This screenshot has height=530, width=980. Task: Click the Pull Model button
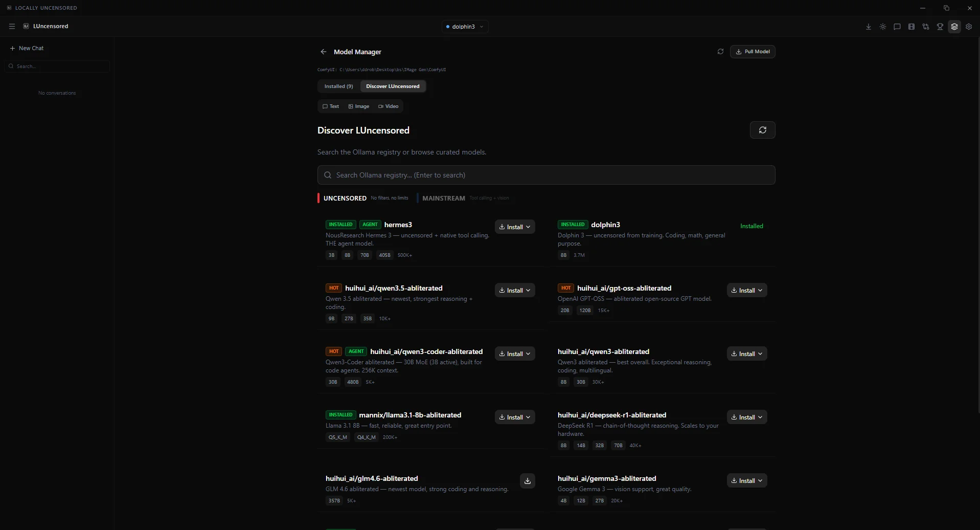753,52
